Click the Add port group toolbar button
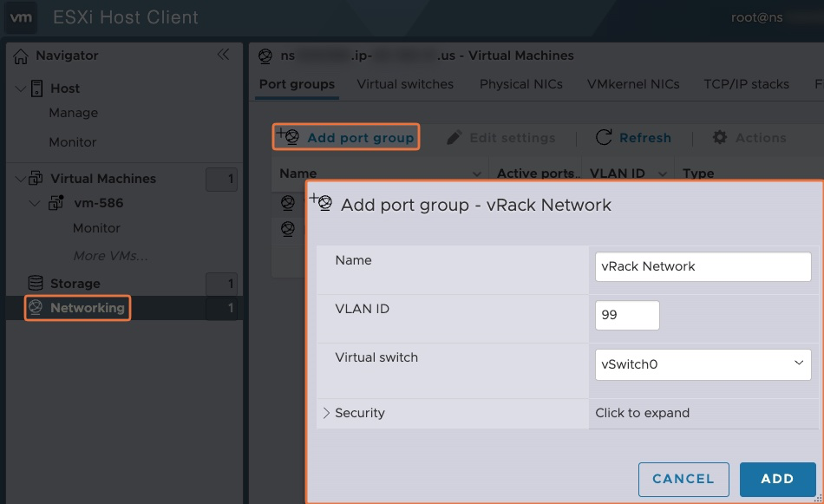824x504 pixels. (x=346, y=137)
